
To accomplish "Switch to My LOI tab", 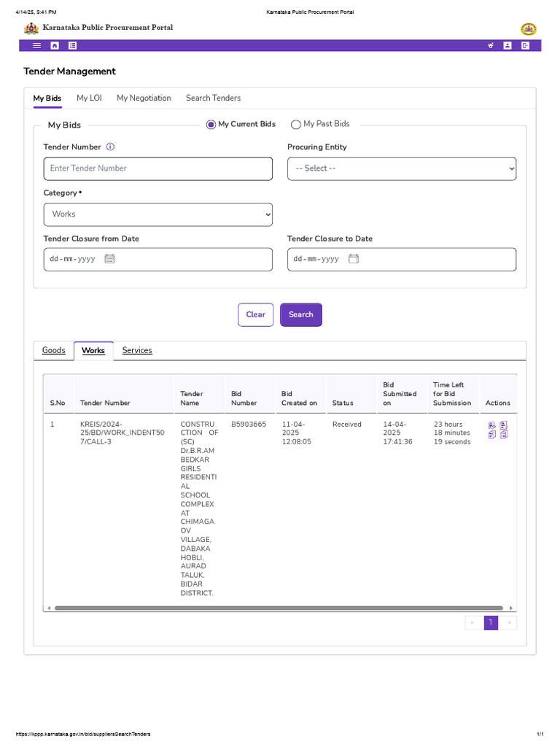I will coord(89,98).
